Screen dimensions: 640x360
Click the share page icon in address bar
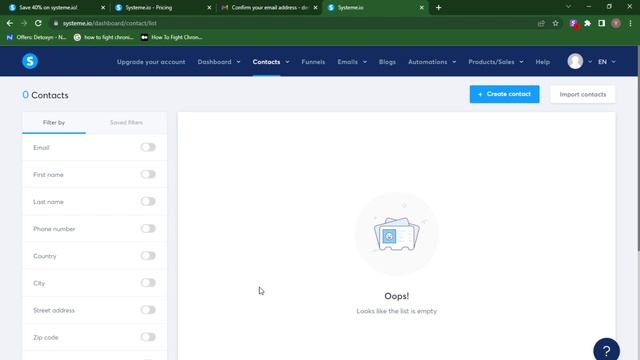[x=541, y=23]
